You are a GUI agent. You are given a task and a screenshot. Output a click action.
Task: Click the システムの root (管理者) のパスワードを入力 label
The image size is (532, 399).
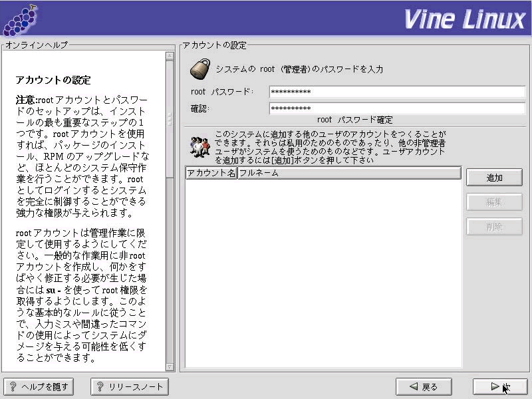[300, 69]
